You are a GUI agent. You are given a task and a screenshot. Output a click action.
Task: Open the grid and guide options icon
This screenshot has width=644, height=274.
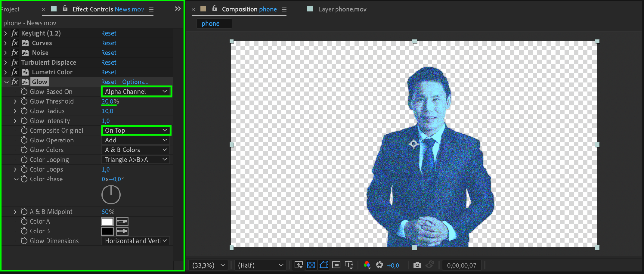[348, 265]
